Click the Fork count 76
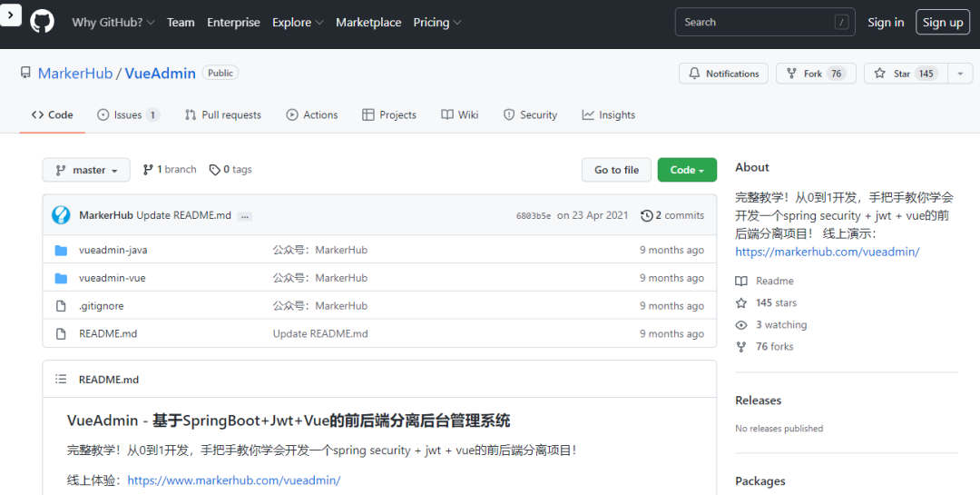 click(836, 74)
